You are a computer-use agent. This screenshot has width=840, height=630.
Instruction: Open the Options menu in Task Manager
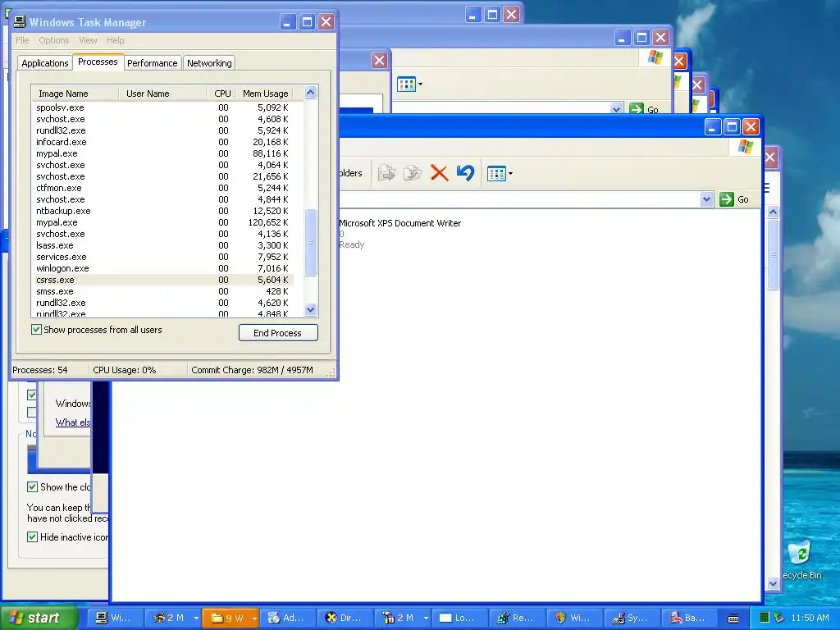tap(53, 40)
